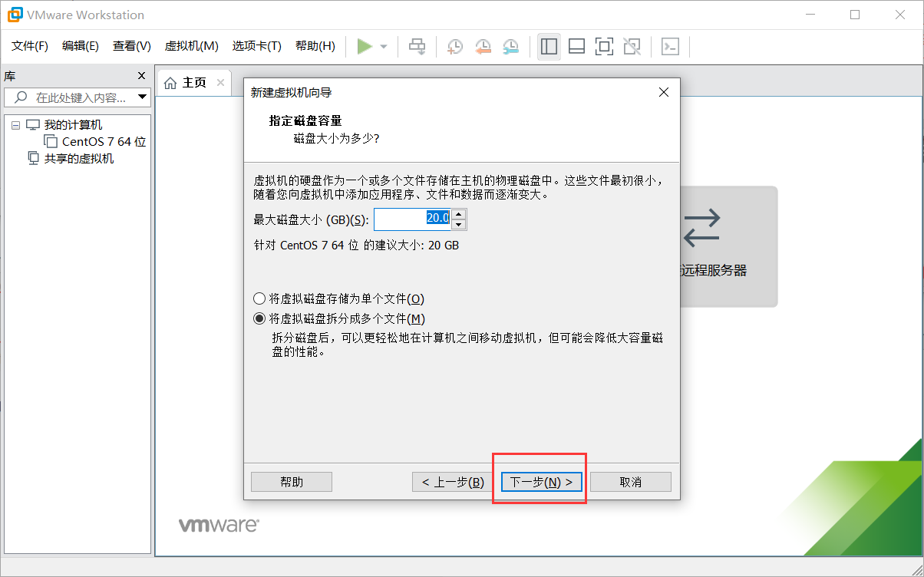This screenshot has width=924, height=577.
Task: Click send Ctrl+Alt+Del toolbar icon
Action: tap(417, 47)
